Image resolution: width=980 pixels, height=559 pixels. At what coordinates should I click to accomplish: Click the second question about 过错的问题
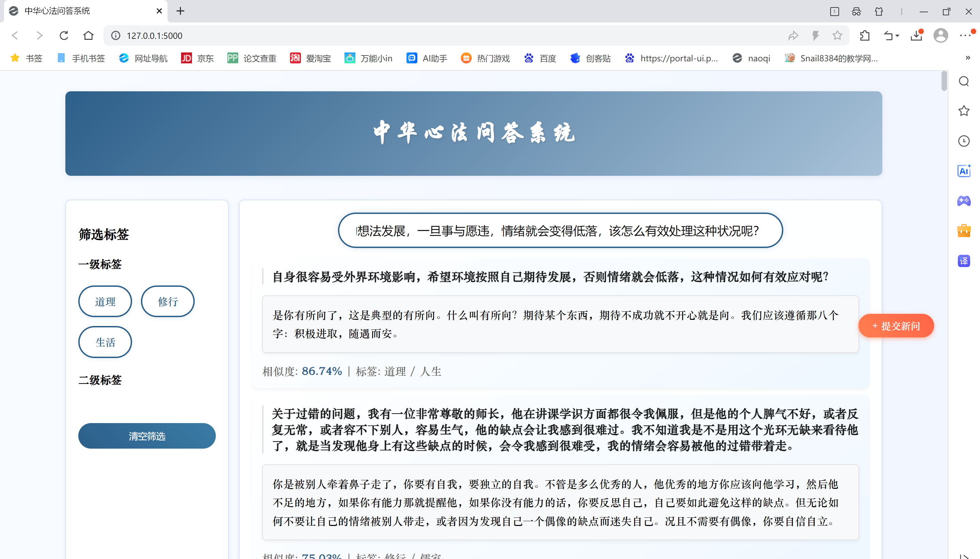coord(565,430)
